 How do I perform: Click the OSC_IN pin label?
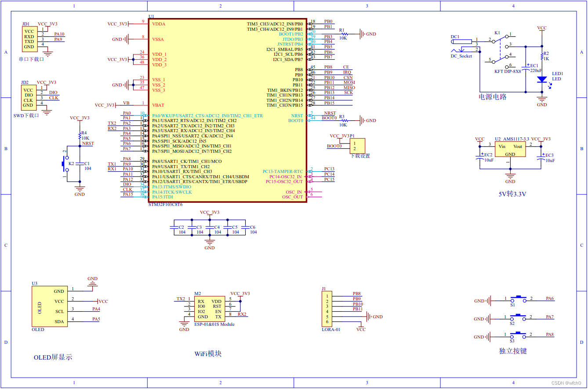294,192
